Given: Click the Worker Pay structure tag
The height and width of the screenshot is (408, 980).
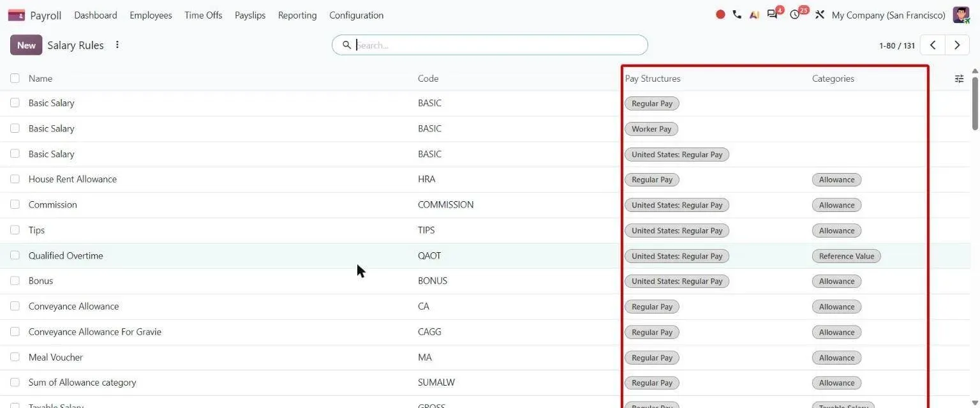Looking at the screenshot, I should [651, 129].
